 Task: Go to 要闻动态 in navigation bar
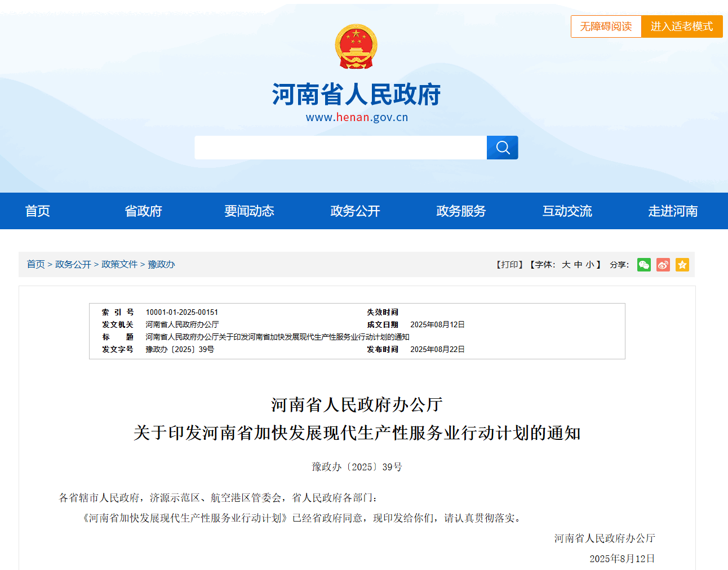(x=249, y=211)
